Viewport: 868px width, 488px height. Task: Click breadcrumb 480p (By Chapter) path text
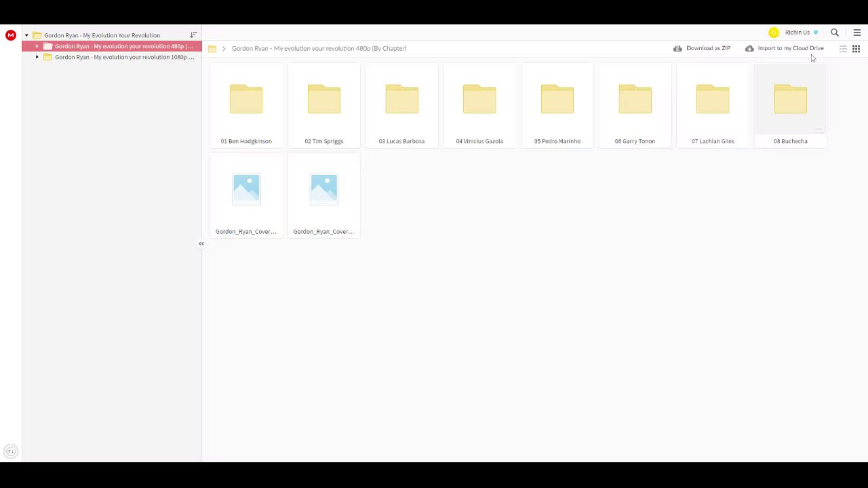[319, 48]
